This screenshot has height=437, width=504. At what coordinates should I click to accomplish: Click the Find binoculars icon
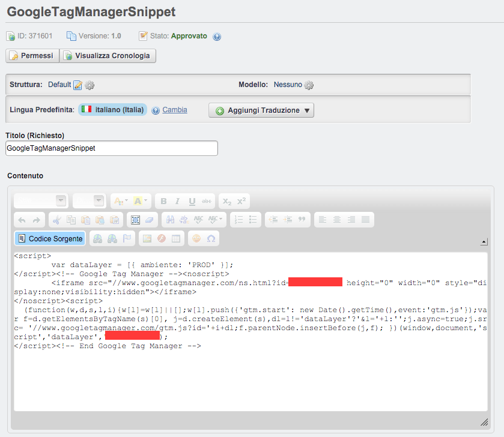coord(170,220)
